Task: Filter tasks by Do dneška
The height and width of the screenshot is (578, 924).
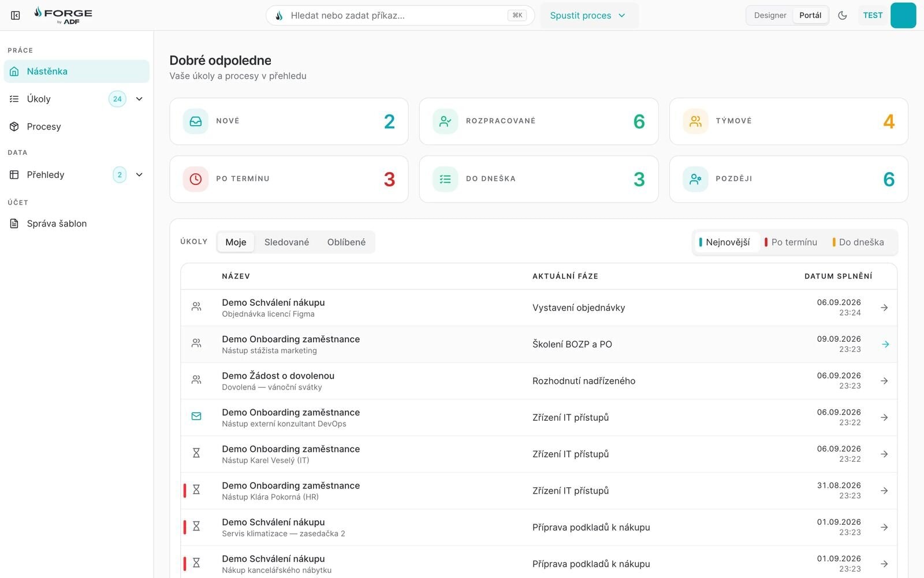Action: coord(858,242)
